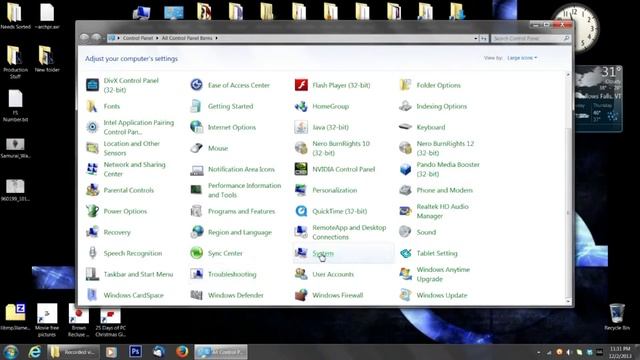Screen dimensions: 640x360
Task: Open the View by Large icons dropdown
Action: coord(522,58)
